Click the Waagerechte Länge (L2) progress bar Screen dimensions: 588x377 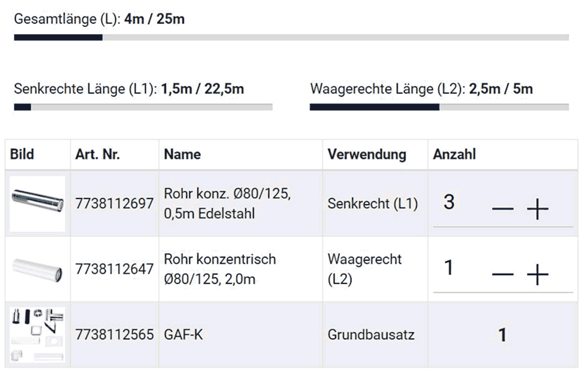click(439, 107)
